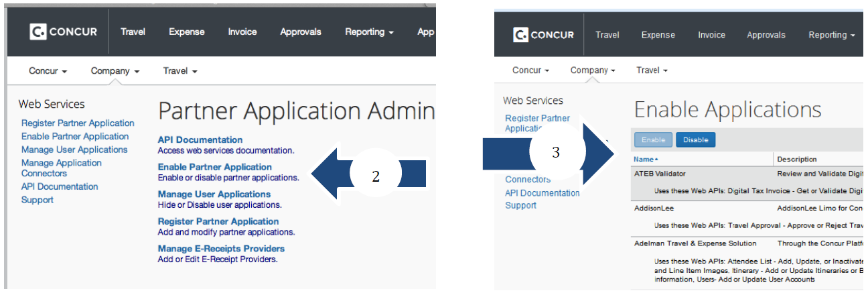
Task: Click Web Services heading in Enable Applications sidebar
Action: (533, 101)
